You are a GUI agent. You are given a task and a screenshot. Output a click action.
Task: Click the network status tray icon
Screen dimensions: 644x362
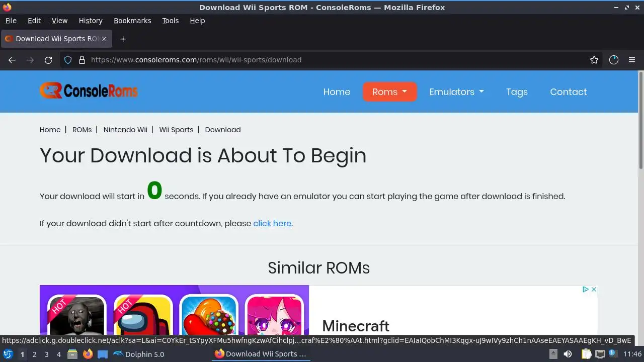[600, 354]
